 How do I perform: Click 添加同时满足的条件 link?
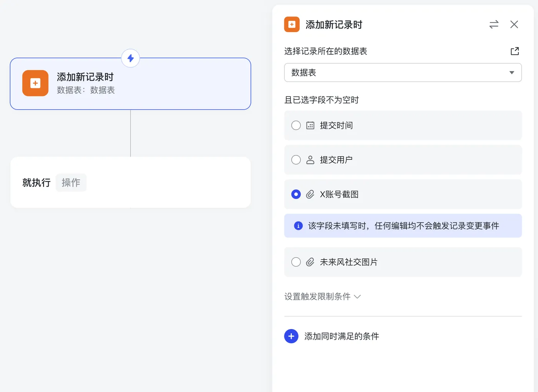click(x=341, y=336)
